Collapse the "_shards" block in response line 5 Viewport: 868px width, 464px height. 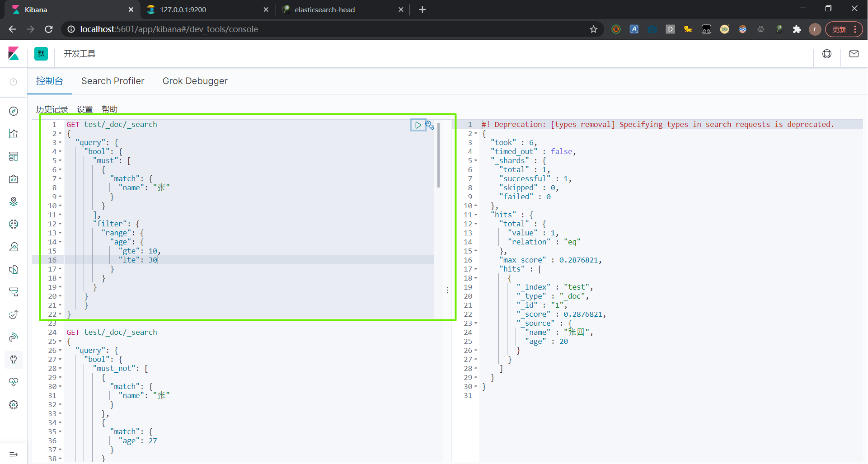click(476, 161)
